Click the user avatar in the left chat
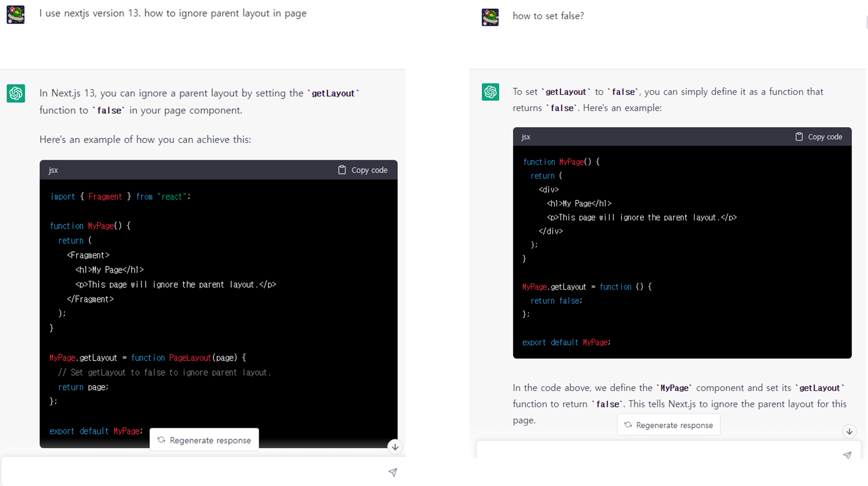868x486 pixels. (16, 14)
